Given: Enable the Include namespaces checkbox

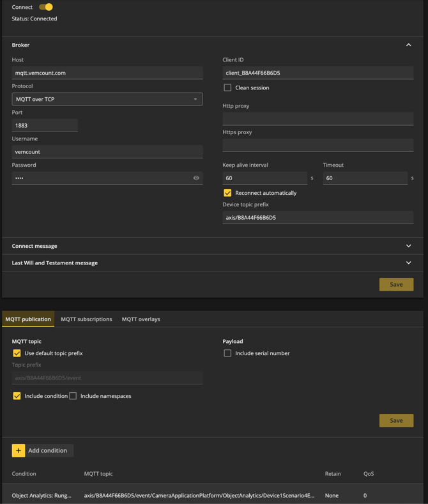Looking at the screenshot, I should [73, 396].
